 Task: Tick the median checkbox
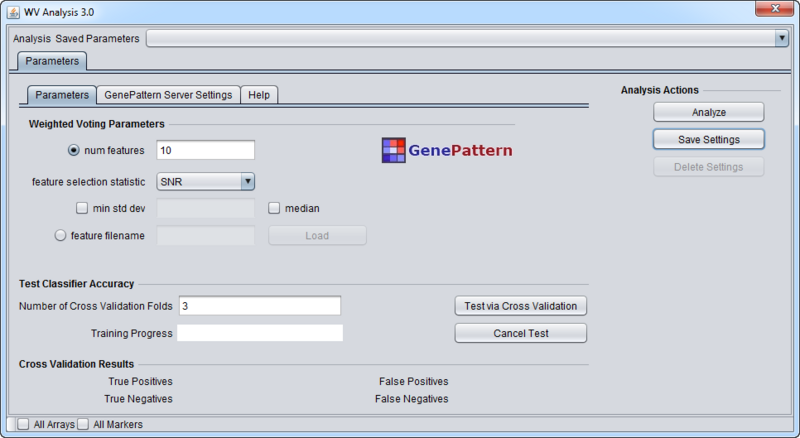coord(274,208)
